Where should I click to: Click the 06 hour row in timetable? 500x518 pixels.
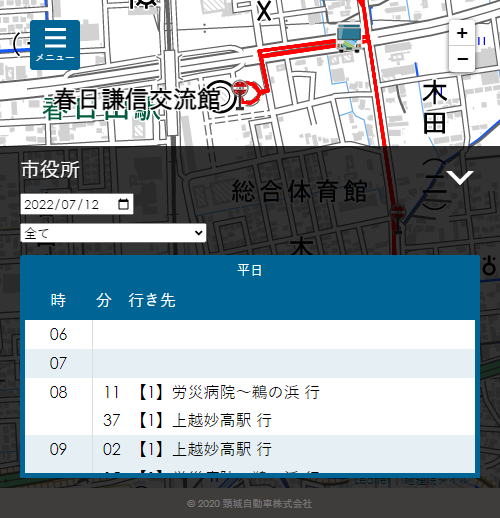point(250,334)
